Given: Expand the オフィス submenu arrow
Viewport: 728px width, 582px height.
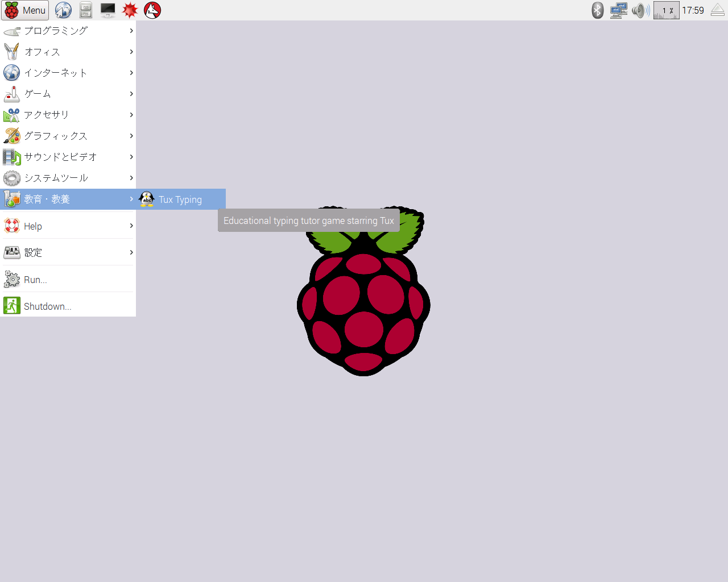Looking at the screenshot, I should pos(131,52).
